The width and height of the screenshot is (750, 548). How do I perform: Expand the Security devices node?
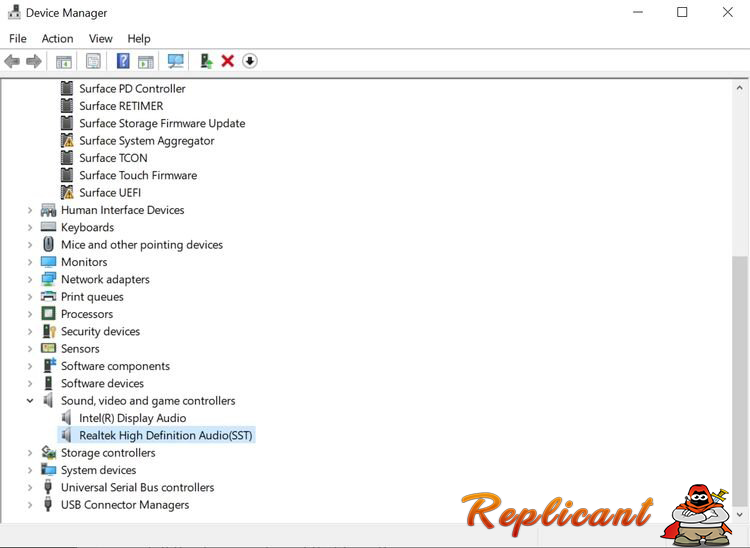coord(30,331)
